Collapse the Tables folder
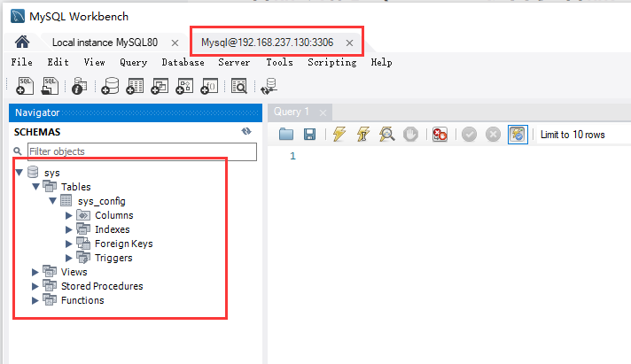The image size is (631, 364). tap(35, 187)
